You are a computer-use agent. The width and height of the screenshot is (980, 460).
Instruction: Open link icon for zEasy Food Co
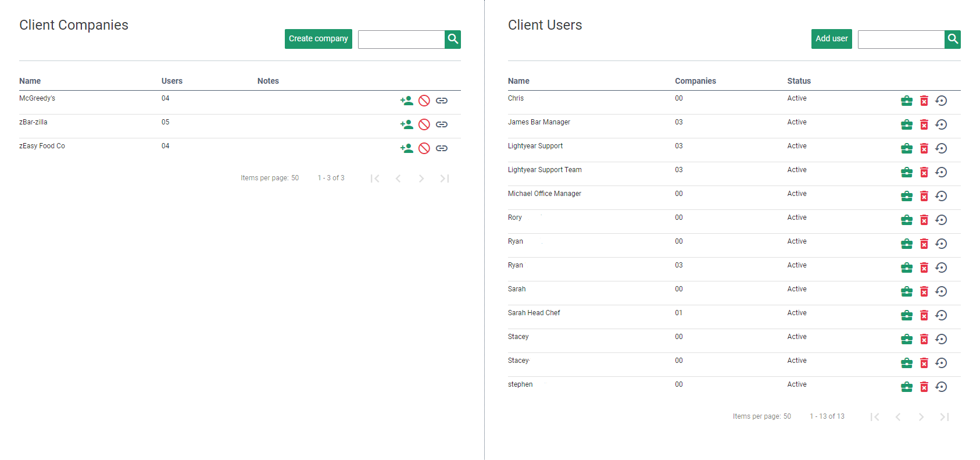click(442, 148)
